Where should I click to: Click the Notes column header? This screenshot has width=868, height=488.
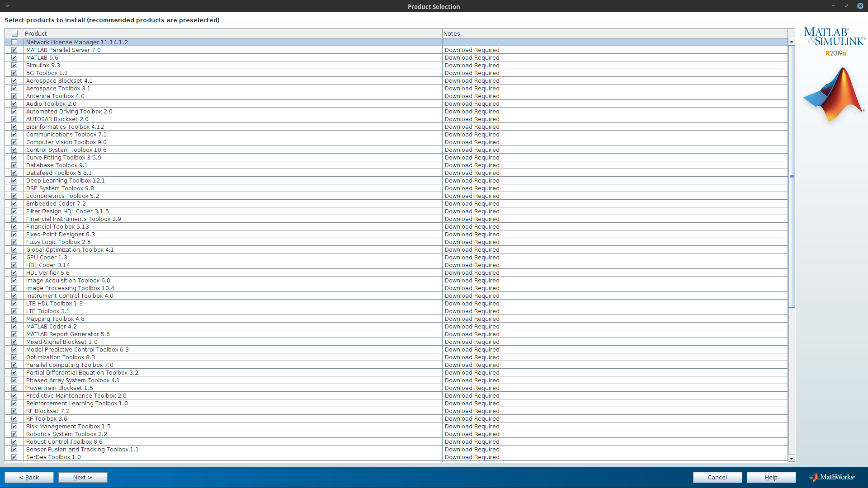615,34
